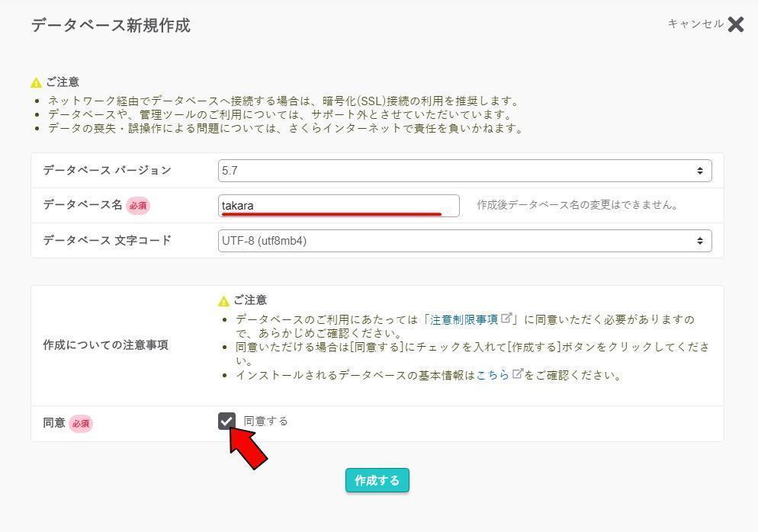
Task: Click the 必須 badge beside 同意
Action: (x=80, y=423)
